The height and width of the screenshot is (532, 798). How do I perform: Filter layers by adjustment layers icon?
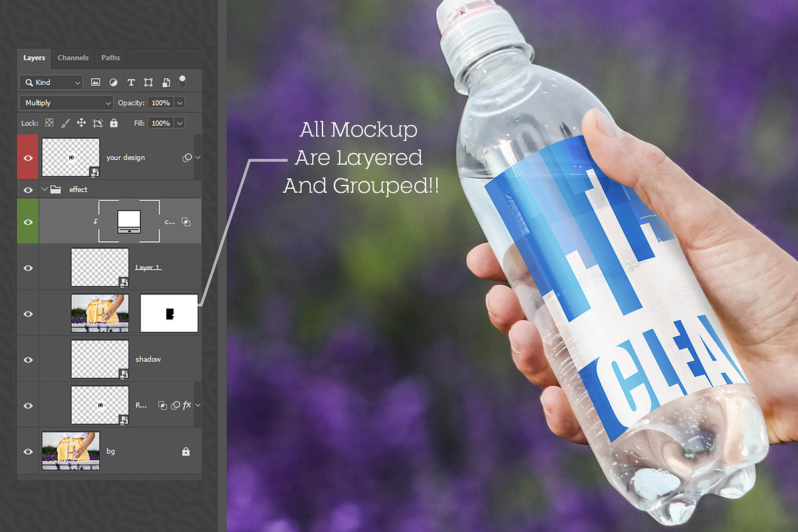pyautogui.click(x=113, y=82)
